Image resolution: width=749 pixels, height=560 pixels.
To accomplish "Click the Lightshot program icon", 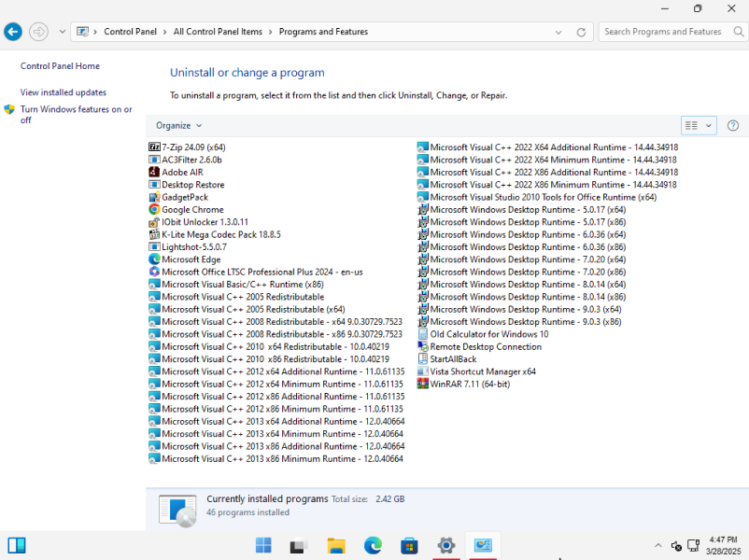I will click(154, 246).
